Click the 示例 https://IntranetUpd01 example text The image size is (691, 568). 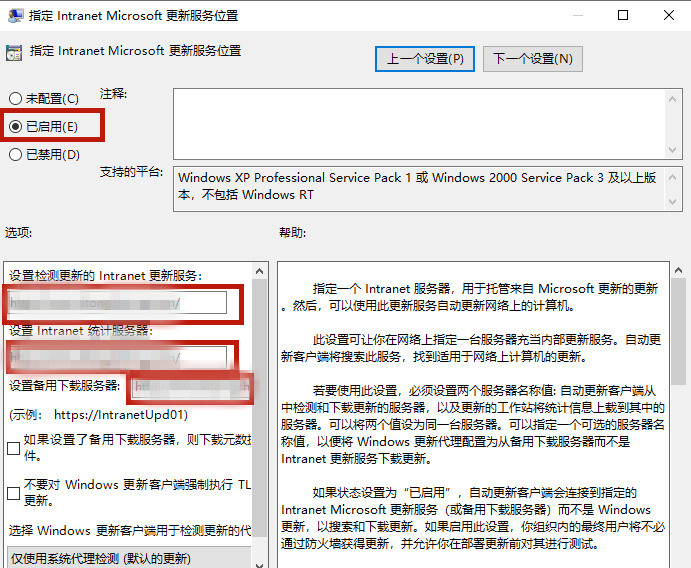(98, 415)
